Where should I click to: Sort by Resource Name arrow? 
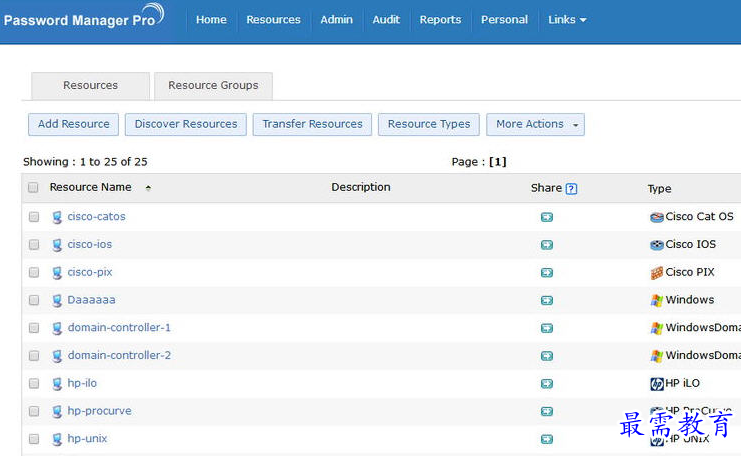[x=148, y=188]
